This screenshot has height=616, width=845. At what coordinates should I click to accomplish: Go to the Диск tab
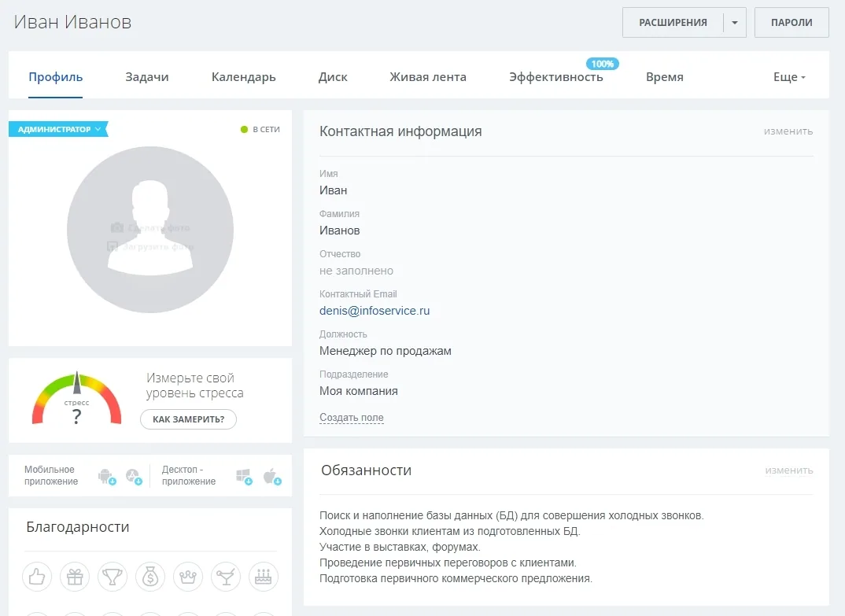pos(333,77)
